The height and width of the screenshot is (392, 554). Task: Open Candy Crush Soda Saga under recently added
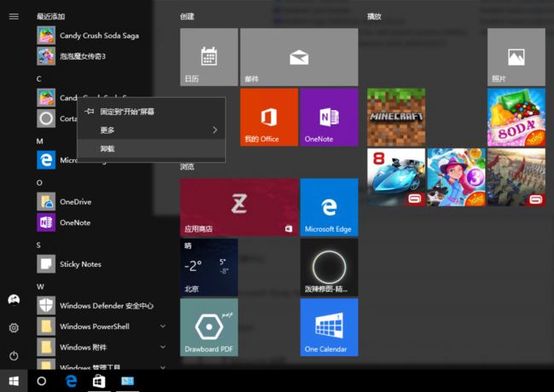pyautogui.click(x=88, y=35)
